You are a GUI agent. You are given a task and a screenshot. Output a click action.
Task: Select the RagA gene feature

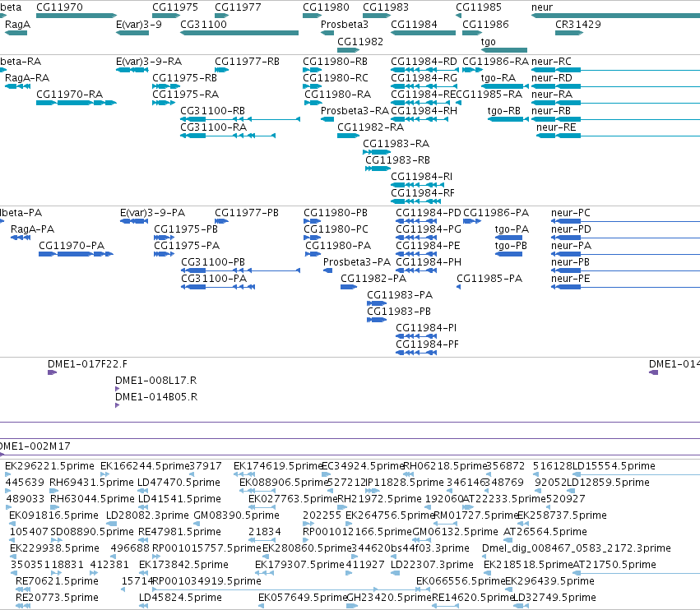(x=16, y=33)
